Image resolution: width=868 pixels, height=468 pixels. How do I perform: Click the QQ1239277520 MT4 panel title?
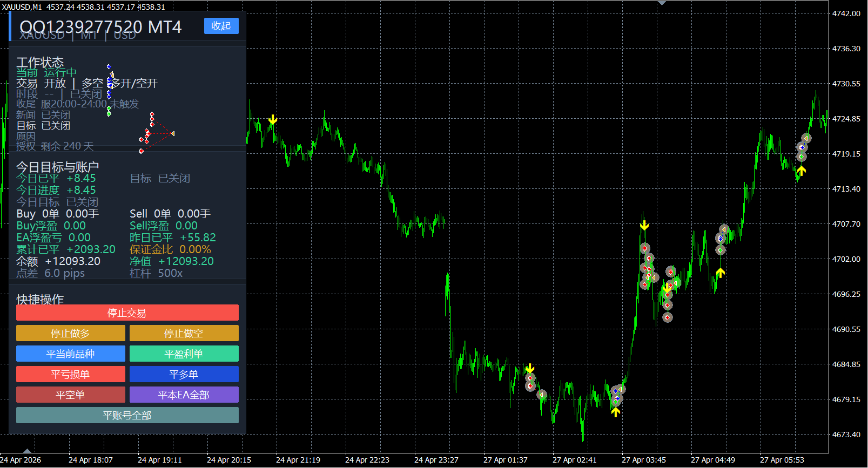pos(100,27)
